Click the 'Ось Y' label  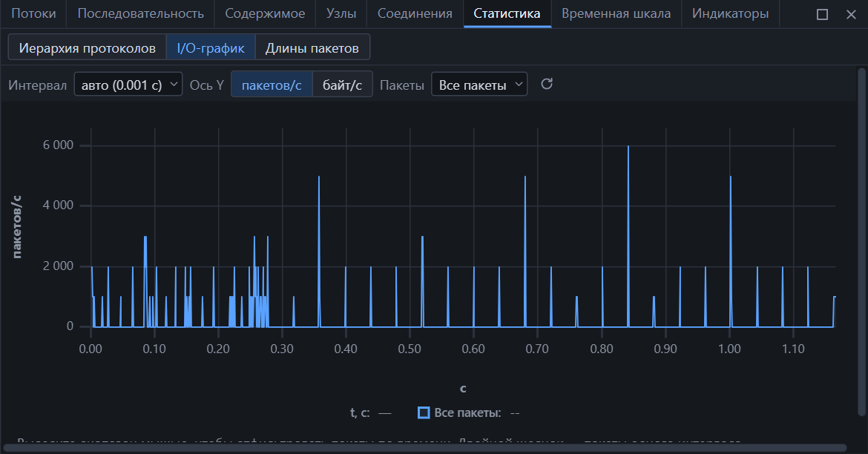(206, 85)
